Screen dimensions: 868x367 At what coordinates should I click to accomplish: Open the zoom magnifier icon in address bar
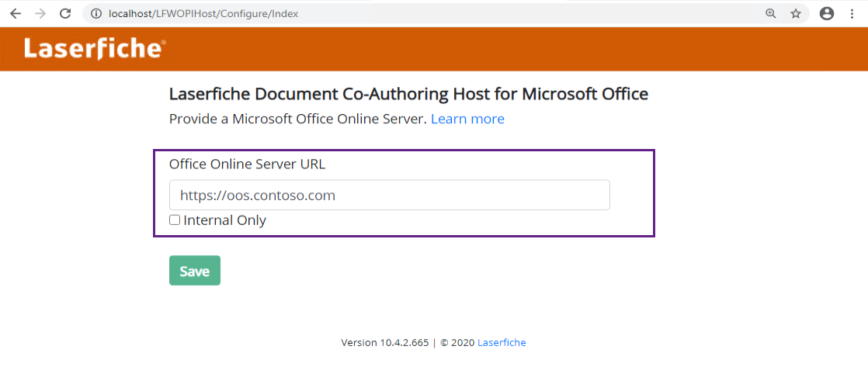pyautogui.click(x=771, y=14)
